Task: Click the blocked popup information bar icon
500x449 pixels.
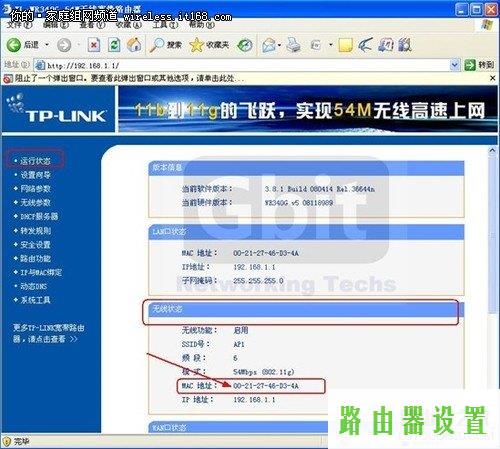Action: point(7,79)
